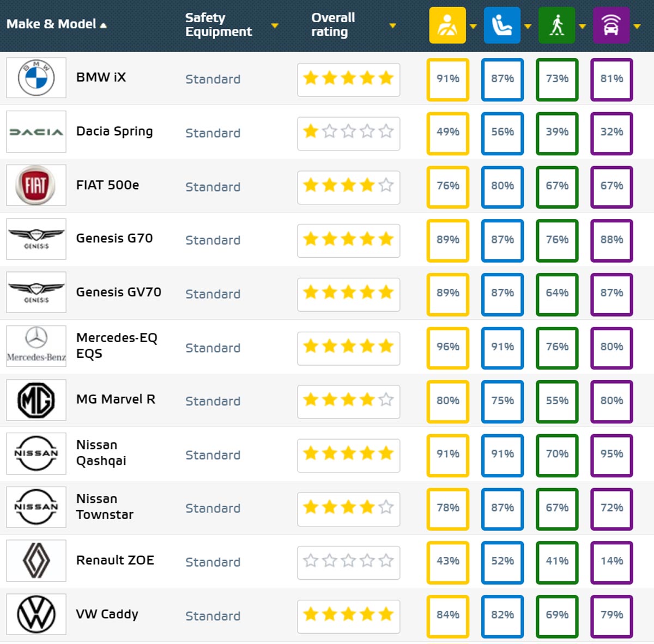Click the green pedestrian safety icon
Image resolution: width=654 pixels, height=644 pixels.
[556, 25]
